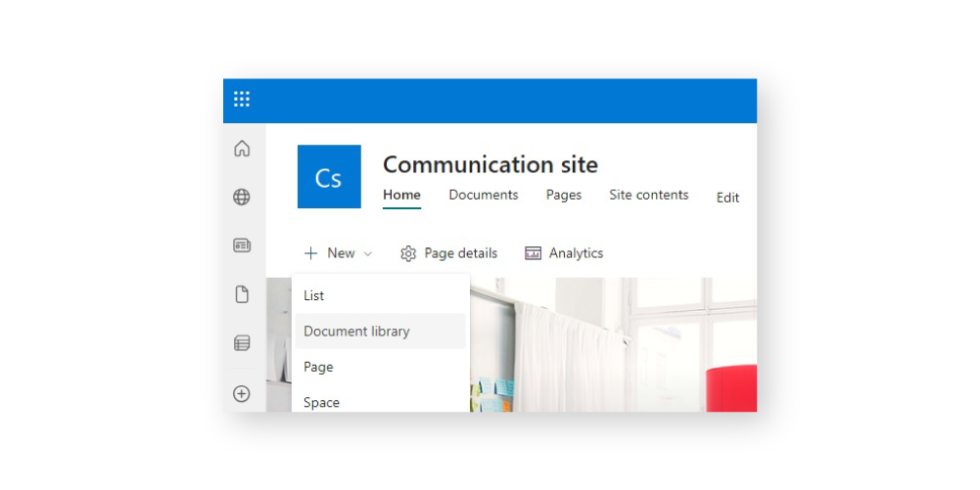Screen dimensions: 980x490
Task: Collapse the New dropdown chevron
Action: tap(368, 253)
